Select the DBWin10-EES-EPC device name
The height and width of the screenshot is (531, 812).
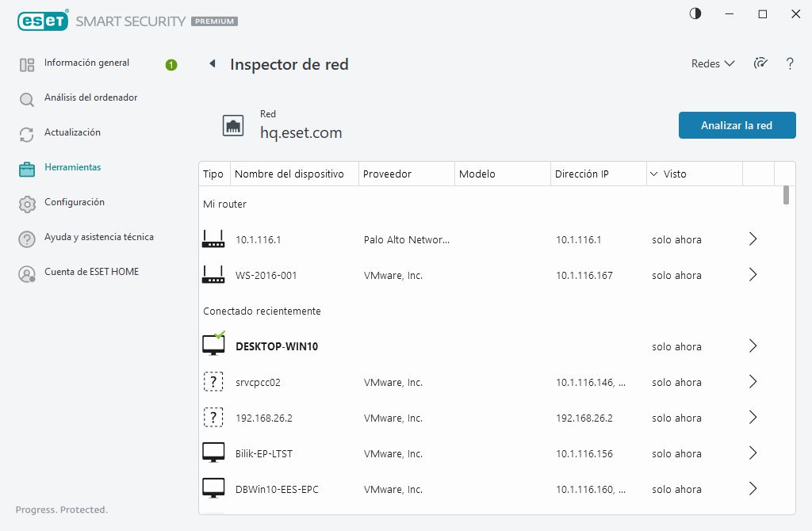277,490
